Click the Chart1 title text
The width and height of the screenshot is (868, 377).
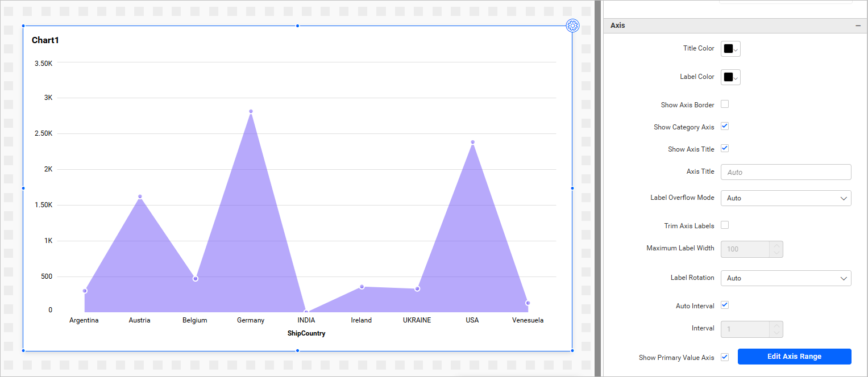(45, 40)
